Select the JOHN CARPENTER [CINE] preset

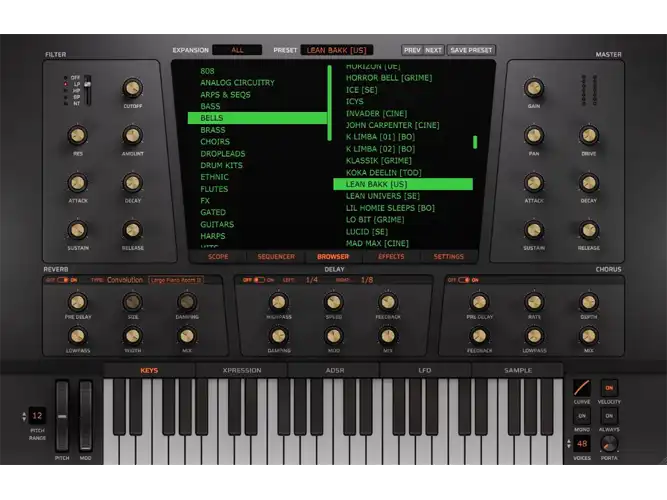click(x=403, y=125)
